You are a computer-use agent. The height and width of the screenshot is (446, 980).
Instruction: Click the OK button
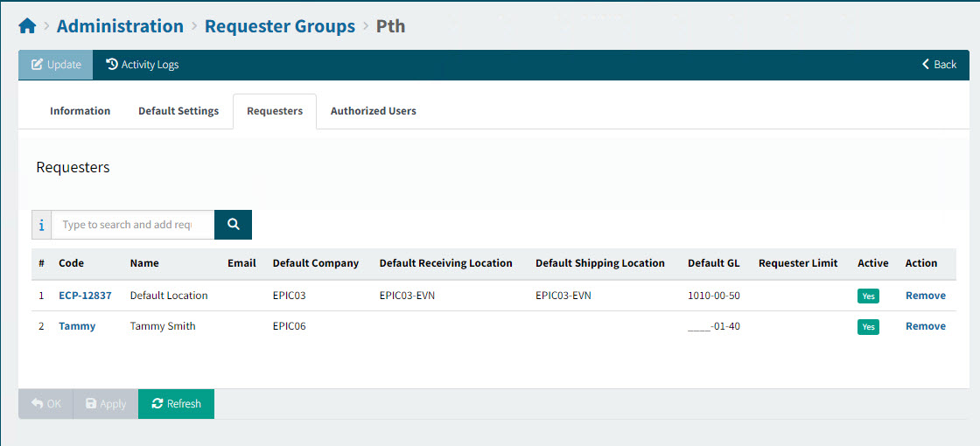(x=46, y=404)
